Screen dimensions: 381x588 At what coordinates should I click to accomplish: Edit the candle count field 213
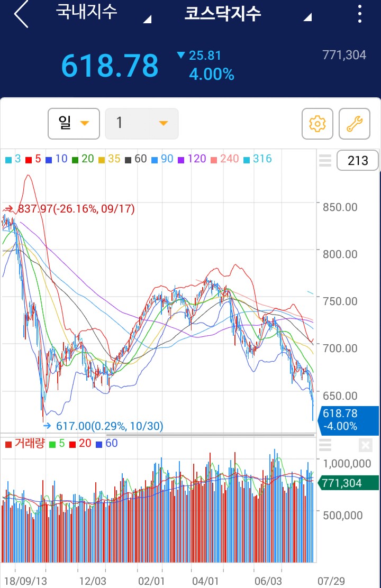click(x=357, y=161)
